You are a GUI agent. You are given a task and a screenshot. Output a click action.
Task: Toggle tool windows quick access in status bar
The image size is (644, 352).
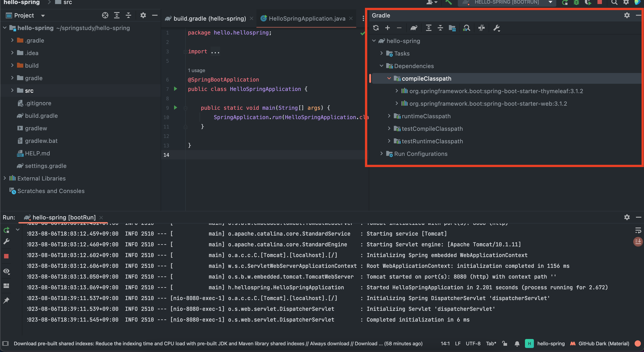point(6,343)
